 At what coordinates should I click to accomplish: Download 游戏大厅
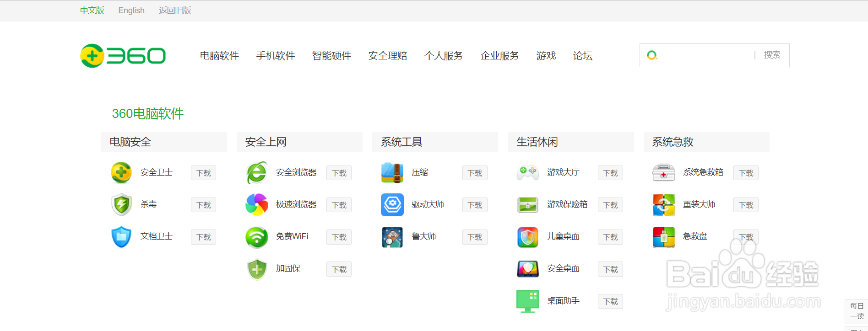pos(610,173)
